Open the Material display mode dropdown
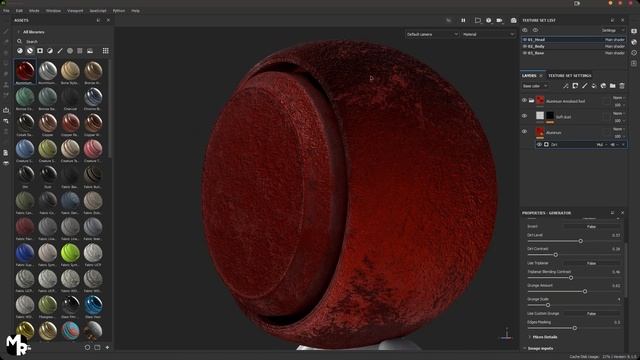 488,34
